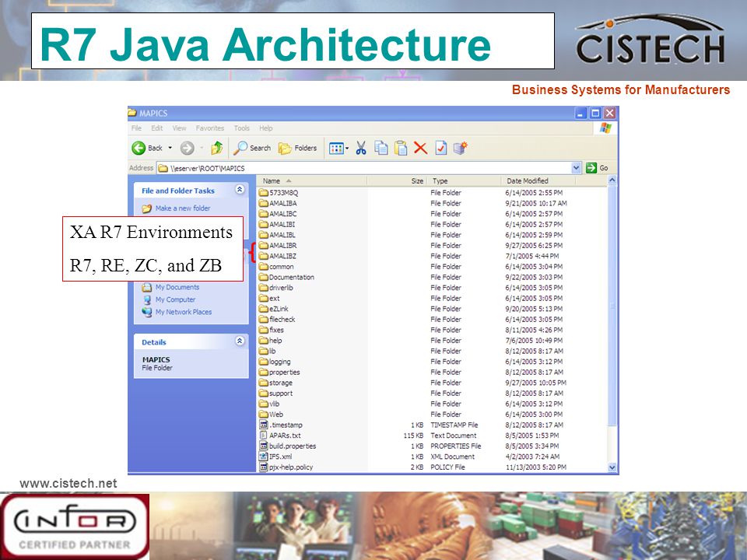Open the Edit menu

(x=156, y=128)
